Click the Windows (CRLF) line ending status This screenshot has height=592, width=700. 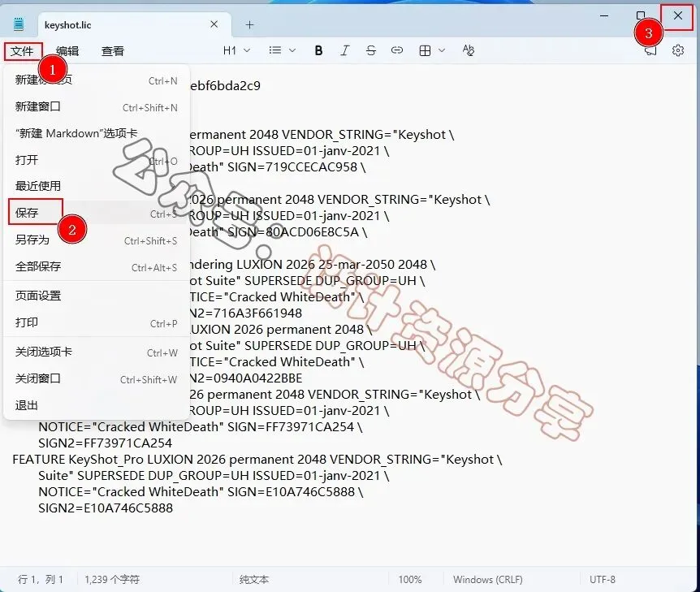click(488, 580)
